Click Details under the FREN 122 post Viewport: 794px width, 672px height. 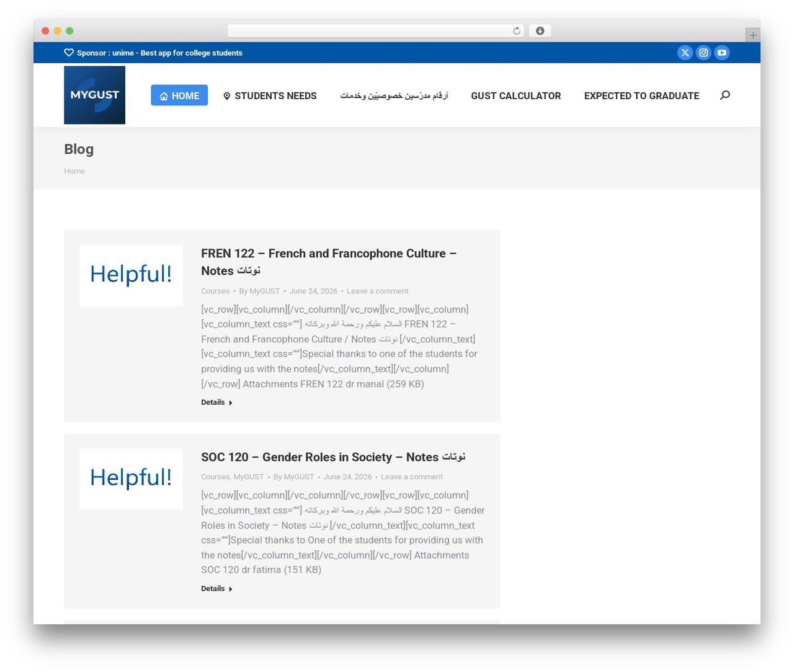[216, 402]
